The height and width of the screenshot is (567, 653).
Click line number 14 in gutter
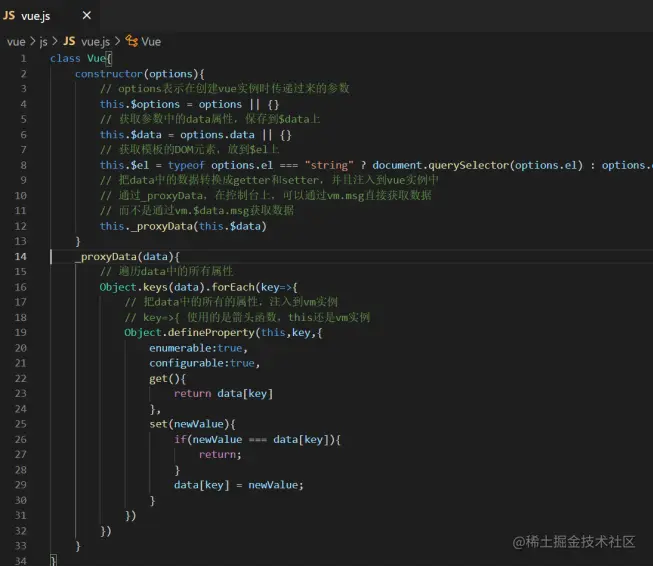point(20,257)
